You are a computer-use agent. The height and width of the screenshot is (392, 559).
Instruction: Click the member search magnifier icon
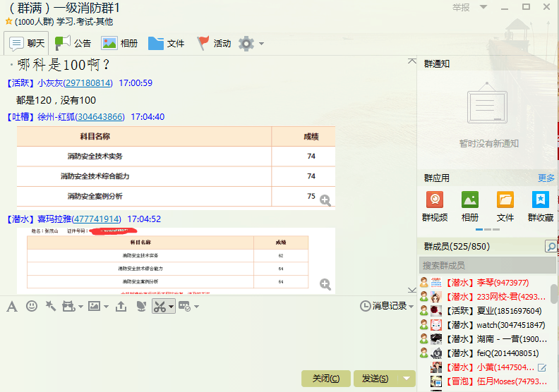[x=551, y=246]
